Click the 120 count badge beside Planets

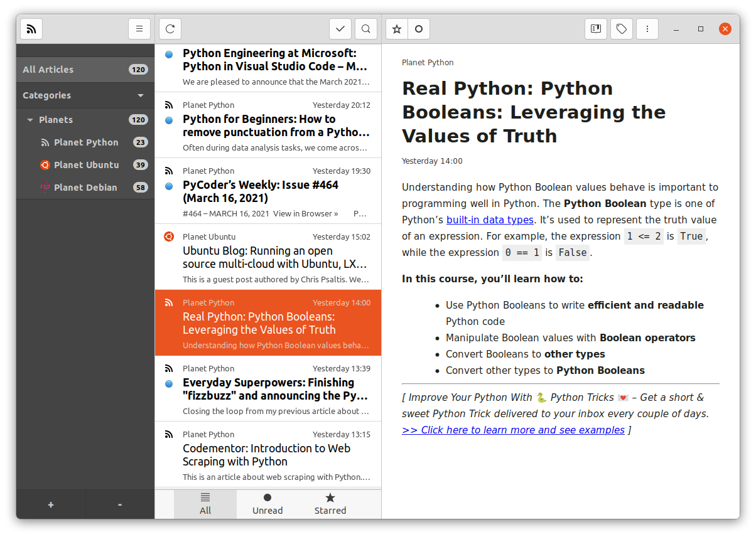[138, 120]
